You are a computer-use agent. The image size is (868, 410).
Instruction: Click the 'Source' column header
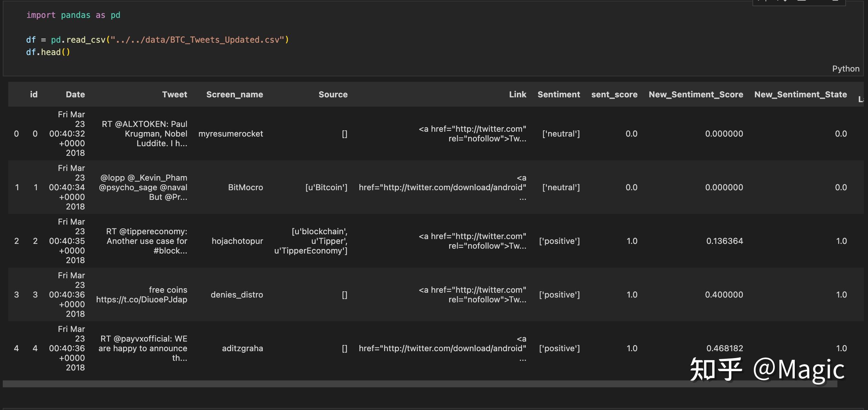click(333, 95)
